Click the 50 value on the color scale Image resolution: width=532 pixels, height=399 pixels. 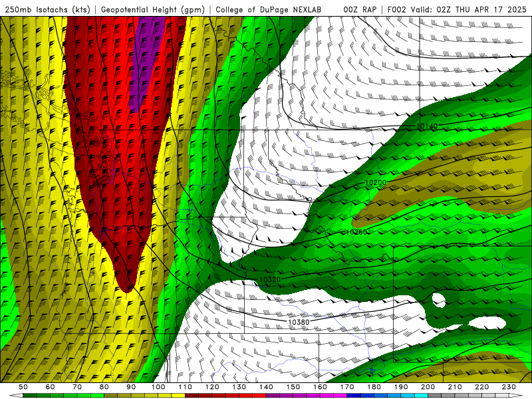pyautogui.click(x=23, y=387)
